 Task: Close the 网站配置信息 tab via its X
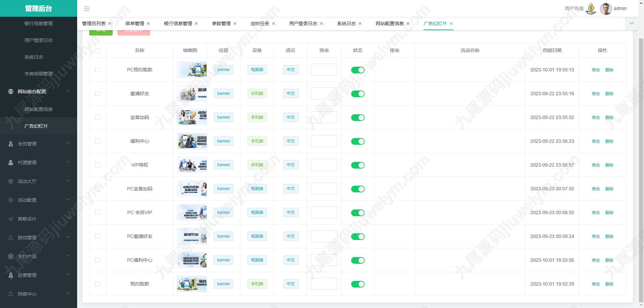pos(408,23)
